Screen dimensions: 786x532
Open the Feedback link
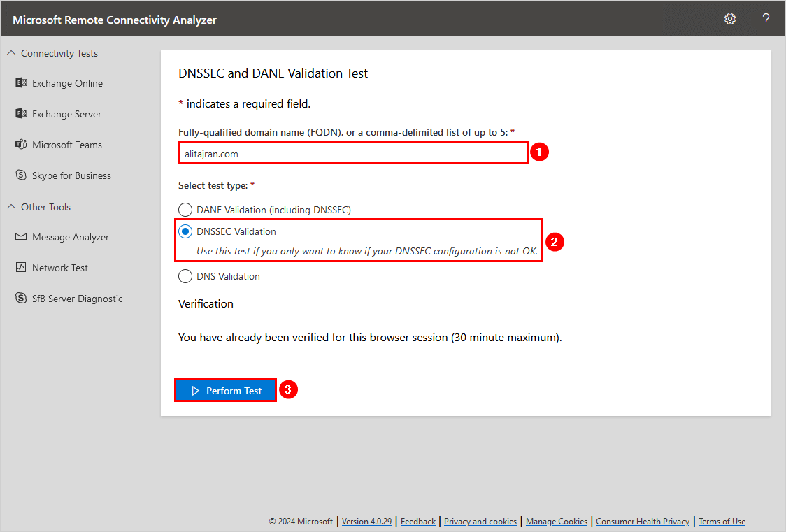(418, 522)
